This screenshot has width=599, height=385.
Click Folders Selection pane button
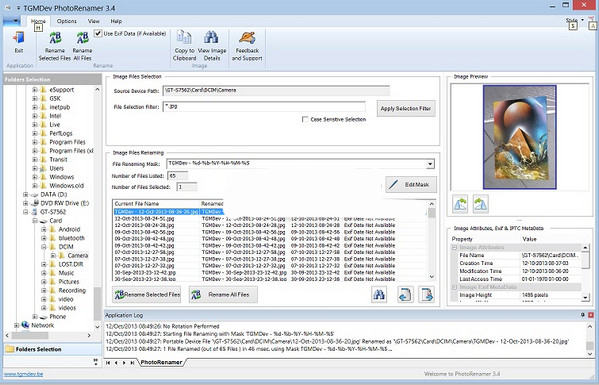point(53,349)
